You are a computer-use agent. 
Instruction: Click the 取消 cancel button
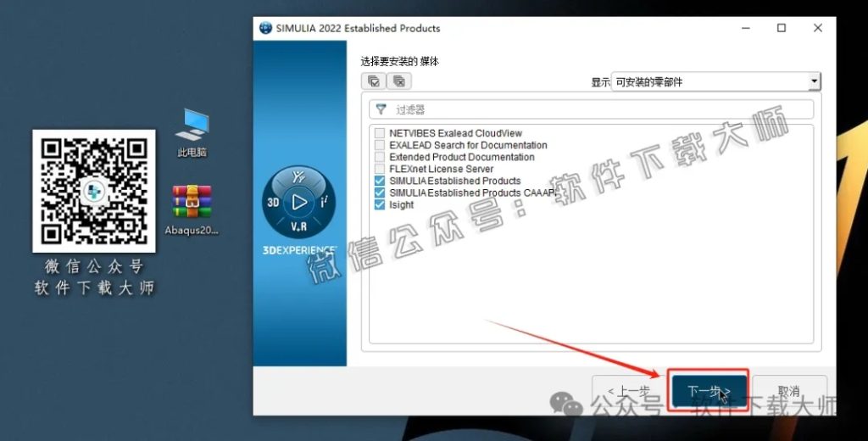788,391
